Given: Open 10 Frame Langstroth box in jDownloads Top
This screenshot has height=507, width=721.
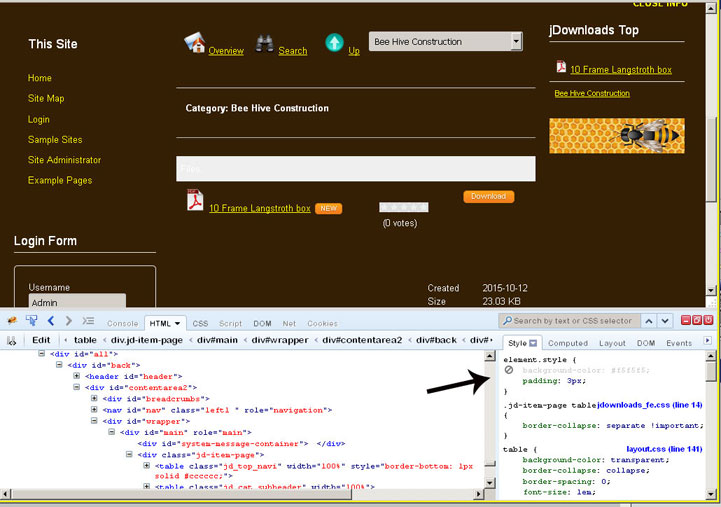Looking at the screenshot, I should point(621,70).
